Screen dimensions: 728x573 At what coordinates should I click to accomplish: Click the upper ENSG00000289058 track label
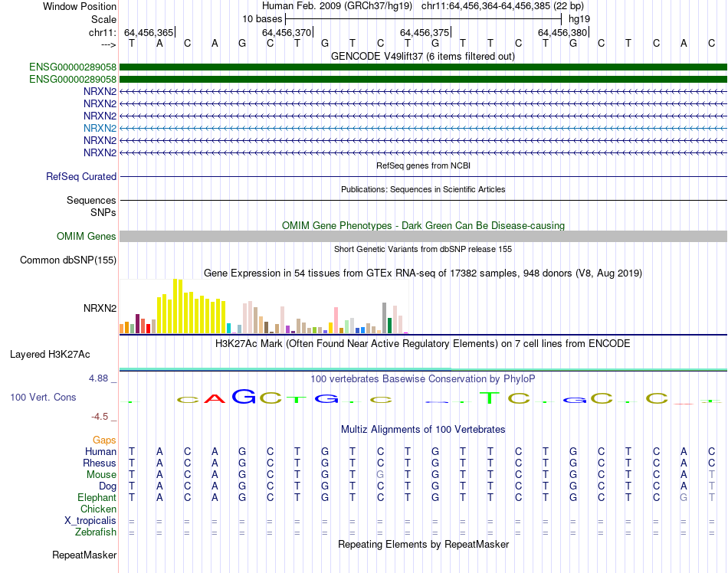click(73, 67)
